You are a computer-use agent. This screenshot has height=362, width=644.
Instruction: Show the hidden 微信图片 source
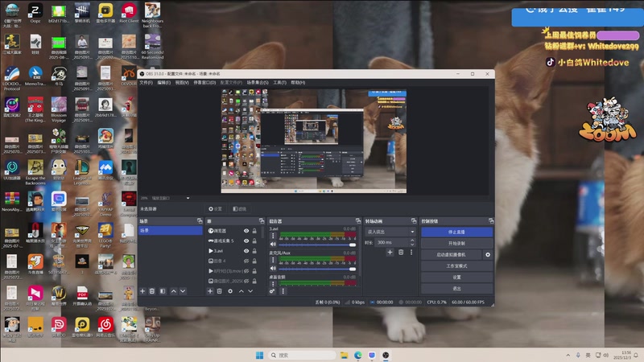tap(246, 281)
